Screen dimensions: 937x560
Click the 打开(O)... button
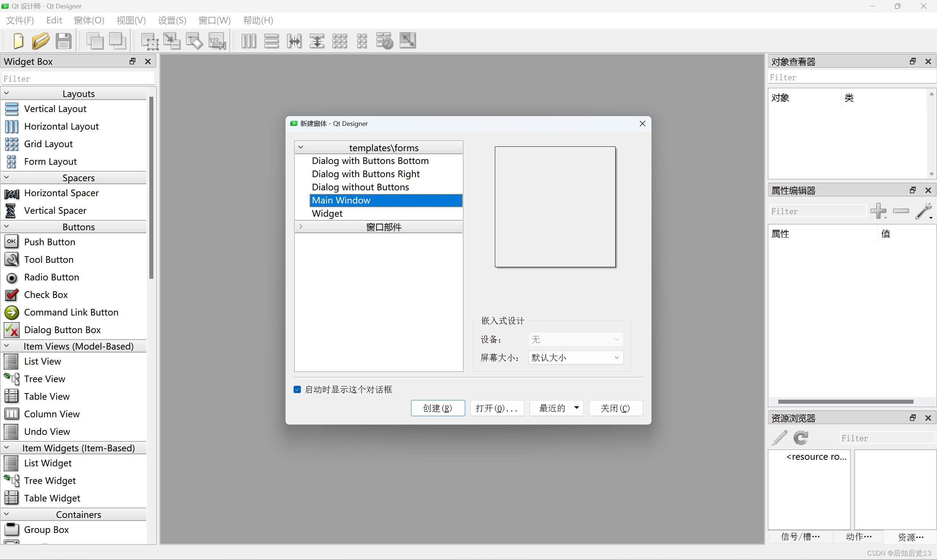(x=497, y=408)
